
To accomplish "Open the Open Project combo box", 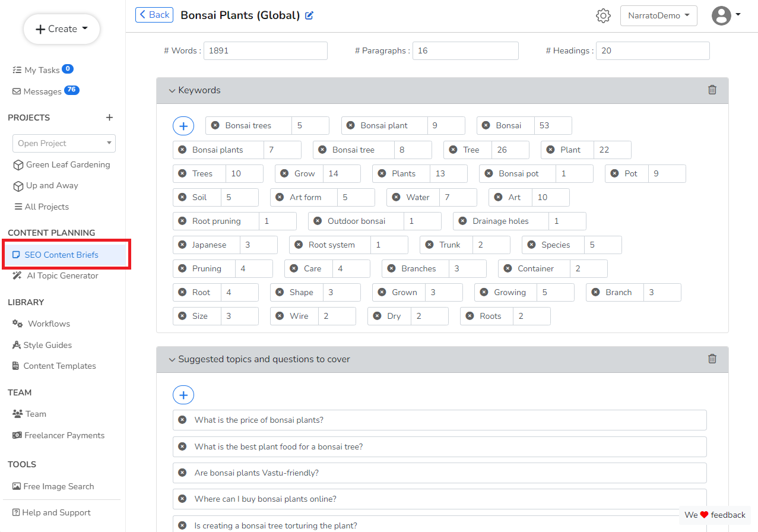I will point(64,143).
